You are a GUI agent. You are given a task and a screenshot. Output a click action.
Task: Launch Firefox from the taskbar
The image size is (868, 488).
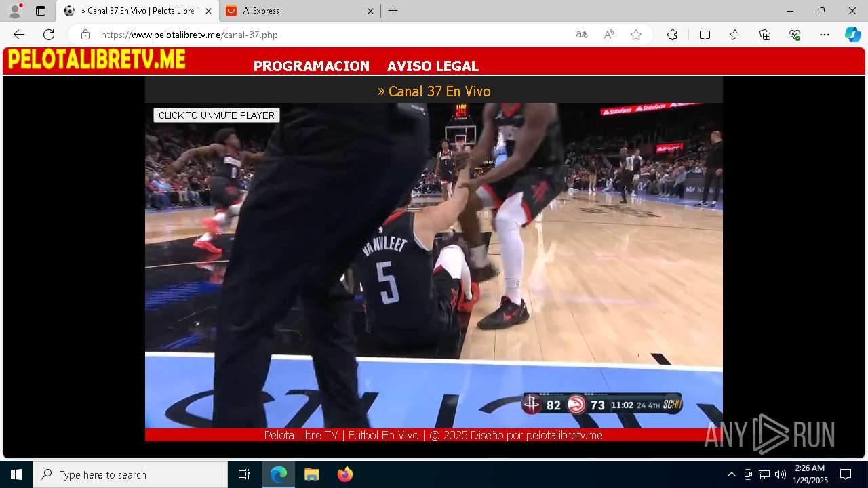coord(344,474)
